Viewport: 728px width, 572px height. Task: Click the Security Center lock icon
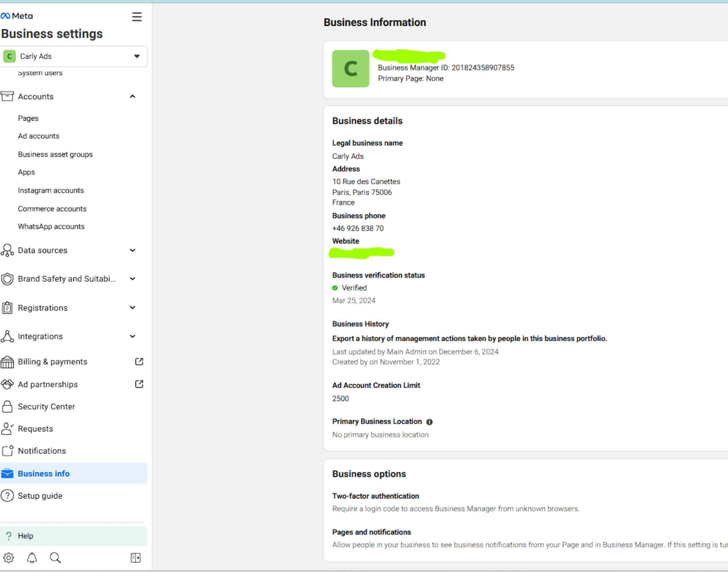pos(7,406)
